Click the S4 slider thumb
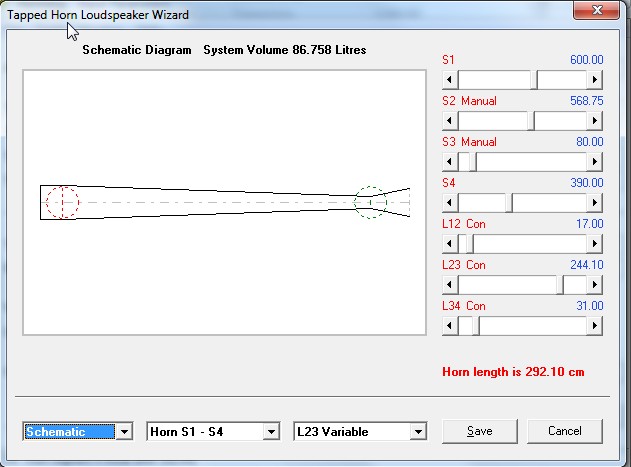Viewport: 631px width, 467px height. point(509,203)
